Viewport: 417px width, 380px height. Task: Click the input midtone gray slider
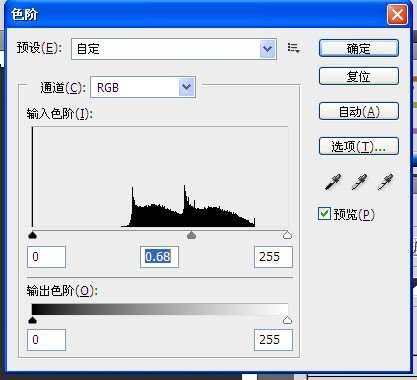pyautogui.click(x=191, y=235)
